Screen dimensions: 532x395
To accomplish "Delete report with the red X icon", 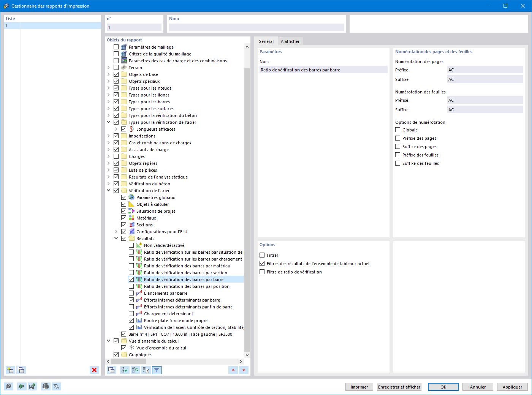I will (94, 370).
